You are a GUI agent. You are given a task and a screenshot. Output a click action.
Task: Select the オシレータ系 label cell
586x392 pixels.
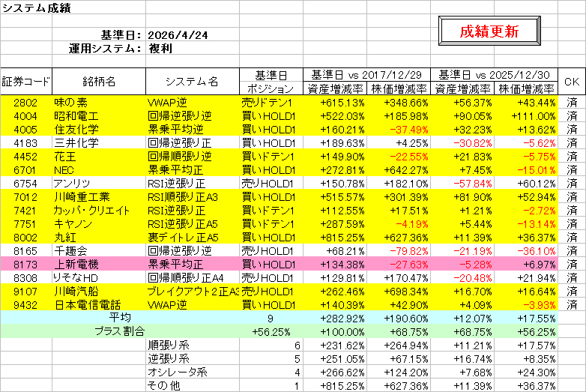click(193, 372)
